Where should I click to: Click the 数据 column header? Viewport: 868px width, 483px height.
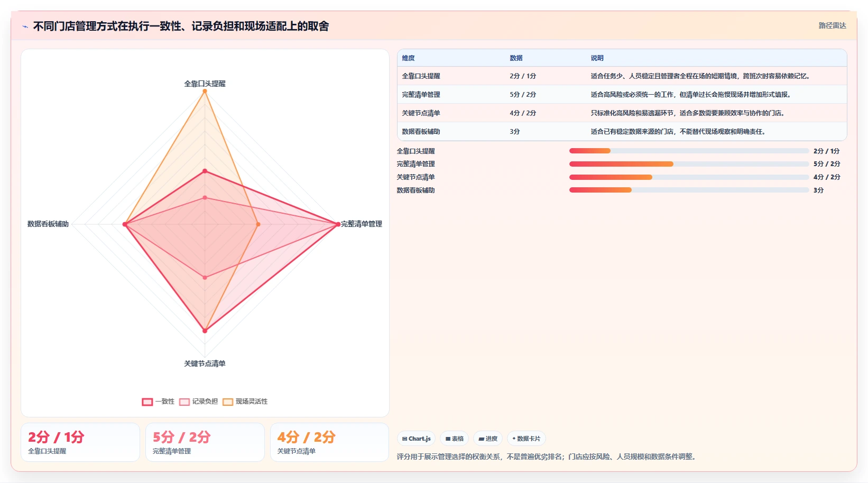pos(516,58)
